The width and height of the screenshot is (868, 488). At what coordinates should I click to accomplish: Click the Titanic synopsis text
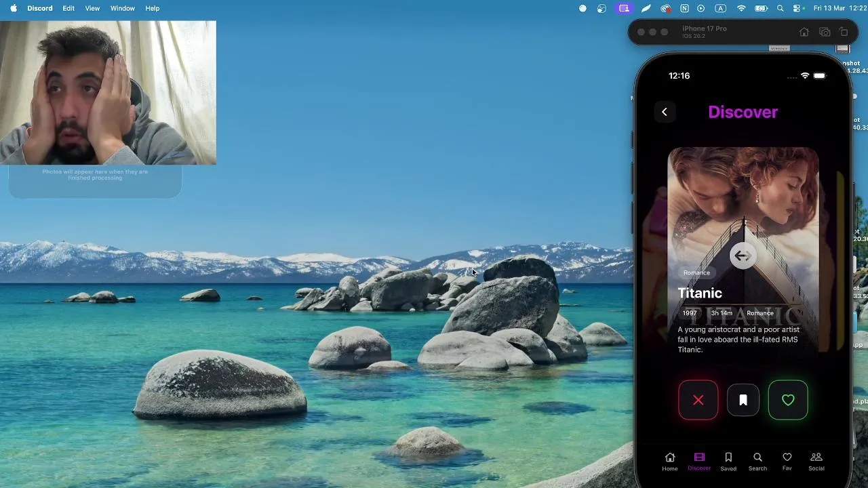[738, 340]
